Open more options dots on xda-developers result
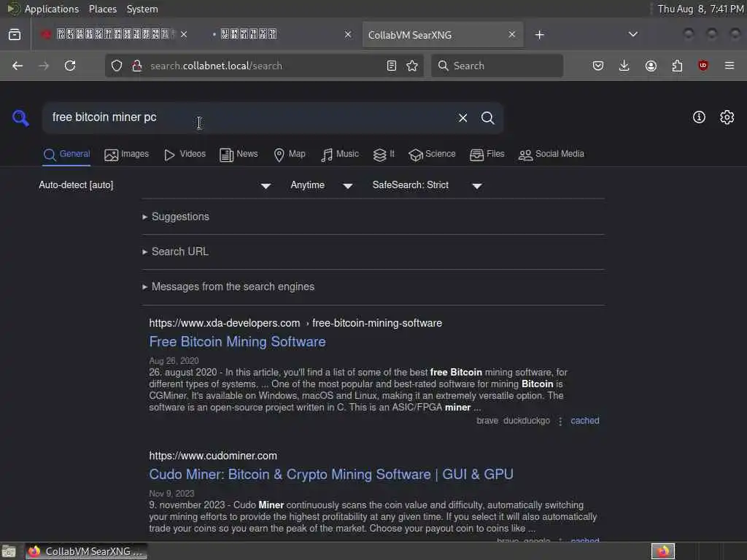Viewport: 747px width, 560px height. click(560, 421)
